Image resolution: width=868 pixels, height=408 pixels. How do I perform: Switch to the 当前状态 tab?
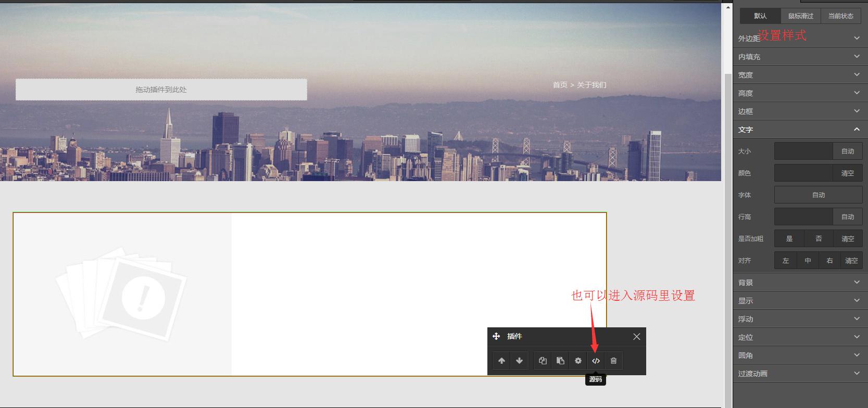coord(840,16)
